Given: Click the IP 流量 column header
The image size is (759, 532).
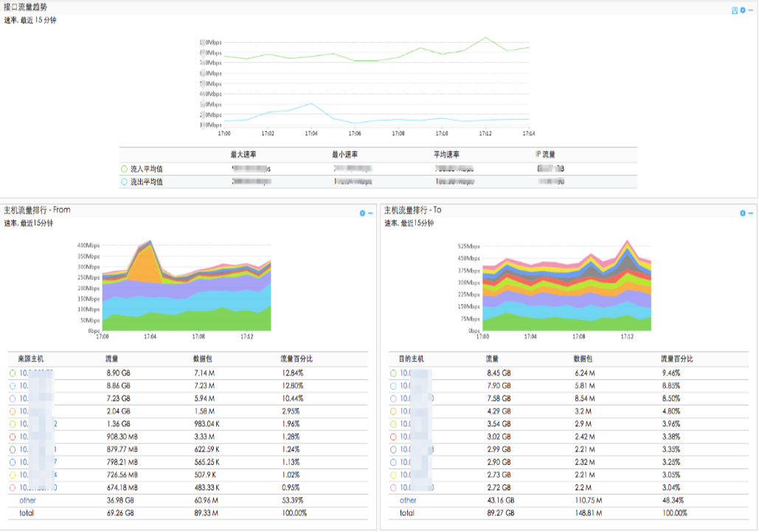Looking at the screenshot, I should (x=545, y=155).
